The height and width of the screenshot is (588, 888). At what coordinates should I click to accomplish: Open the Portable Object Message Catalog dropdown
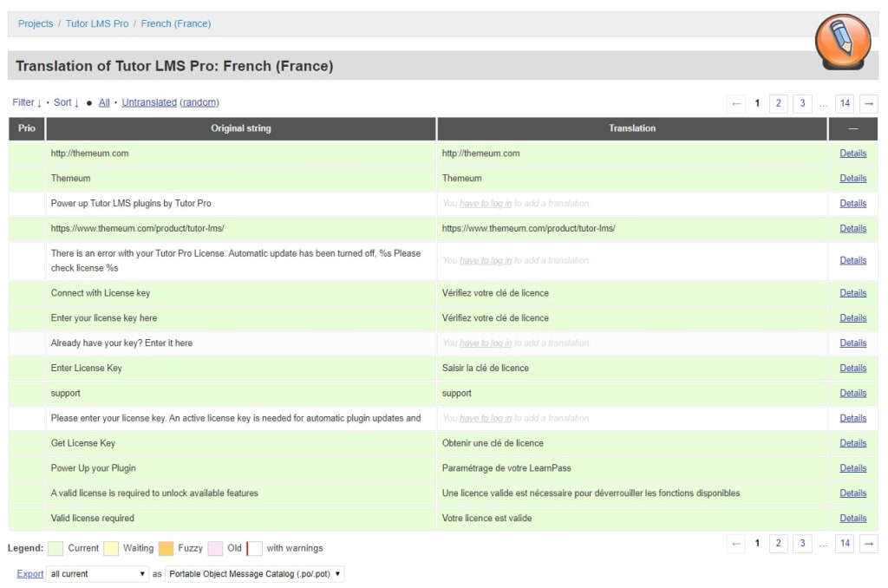[254, 574]
